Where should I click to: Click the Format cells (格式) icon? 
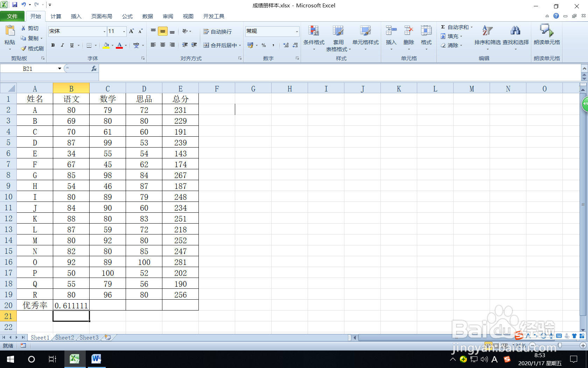(x=426, y=31)
